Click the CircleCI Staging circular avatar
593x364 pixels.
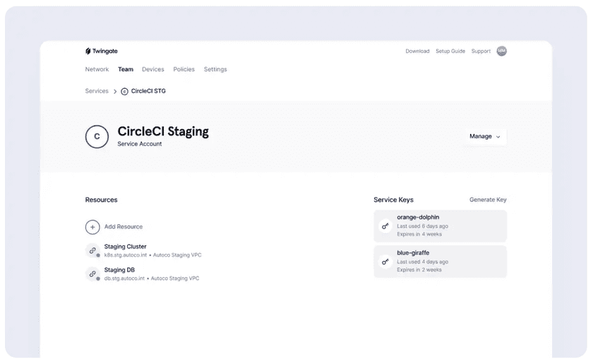(97, 137)
